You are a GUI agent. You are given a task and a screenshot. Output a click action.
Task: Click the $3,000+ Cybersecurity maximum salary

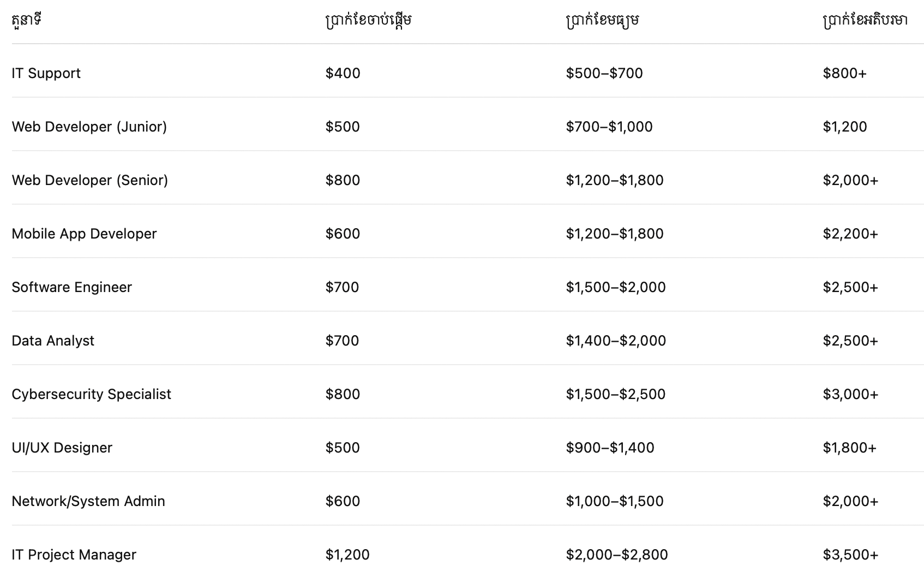click(x=850, y=394)
